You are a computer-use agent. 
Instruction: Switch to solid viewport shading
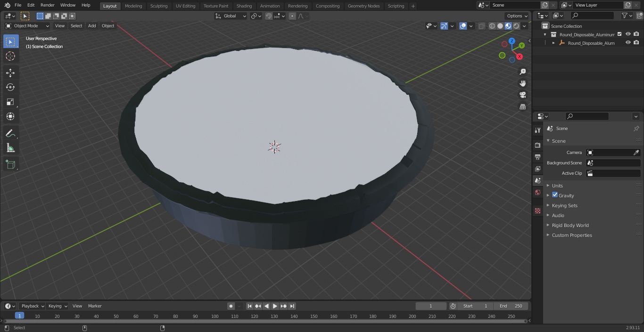[x=500, y=26]
